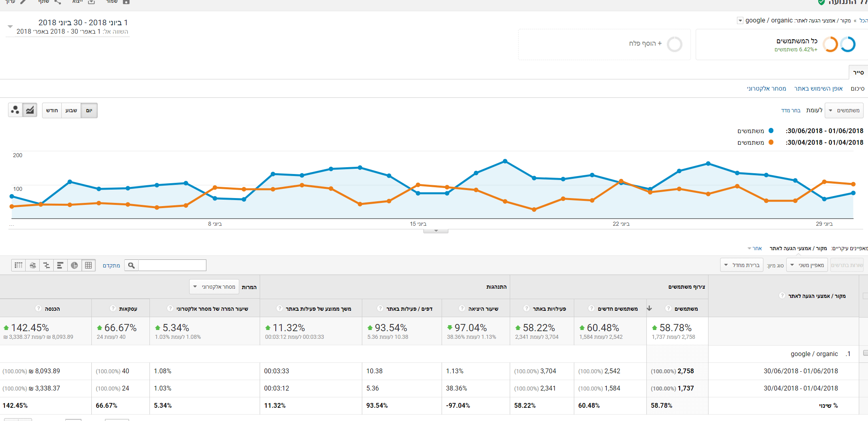Open the date range picker dropdown
Viewport: 868px width, 421px height.
[x=10, y=26]
